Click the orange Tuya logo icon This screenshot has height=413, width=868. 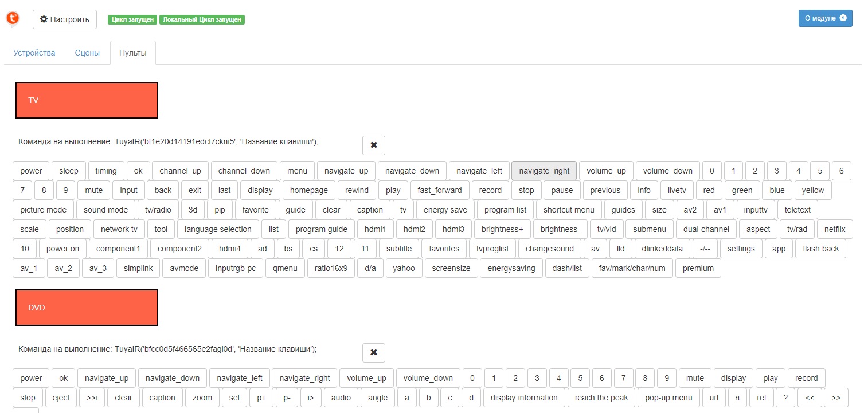pyautogui.click(x=12, y=18)
